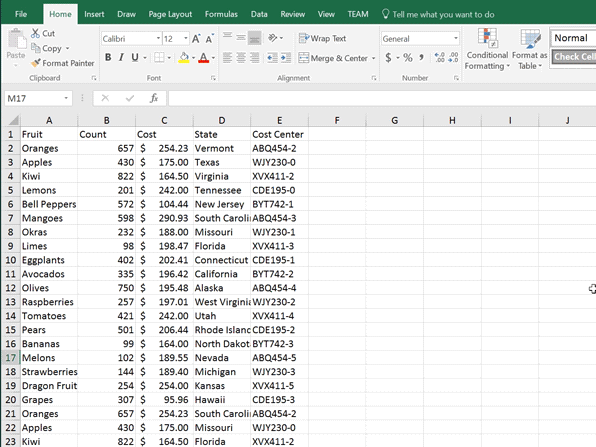Click the Name Box showing M17
This screenshot has width=596, height=447.
tap(33, 98)
